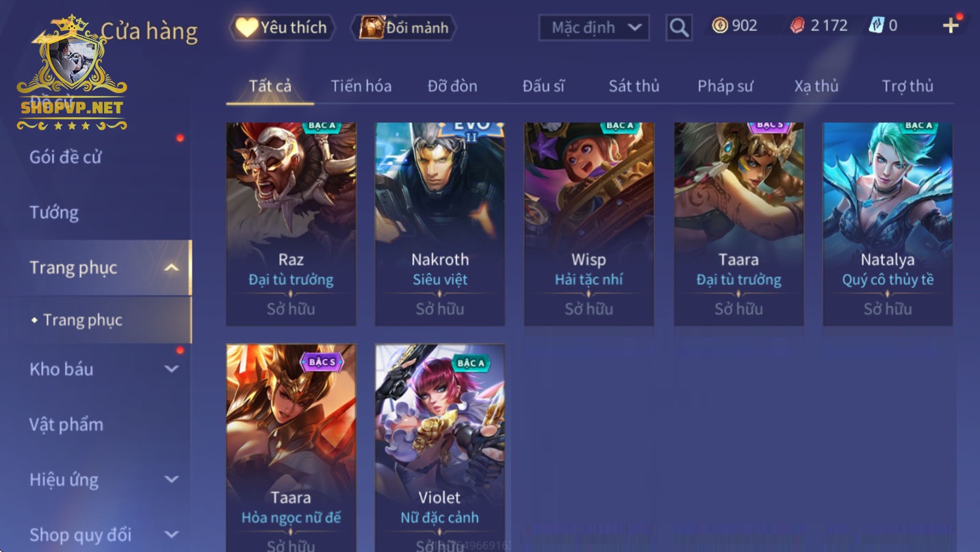This screenshot has width=980, height=552.
Task: Click the gold coin balance icon
Action: point(719,26)
